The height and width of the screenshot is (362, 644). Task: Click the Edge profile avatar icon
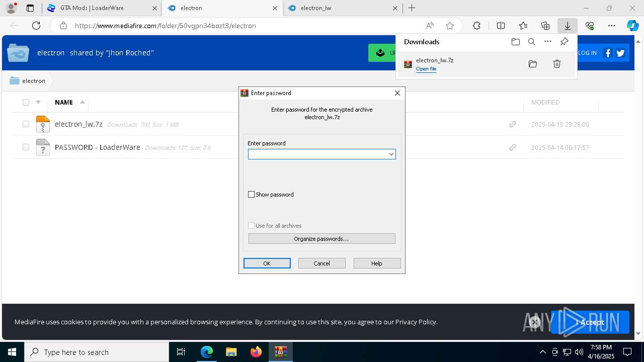click(11, 8)
